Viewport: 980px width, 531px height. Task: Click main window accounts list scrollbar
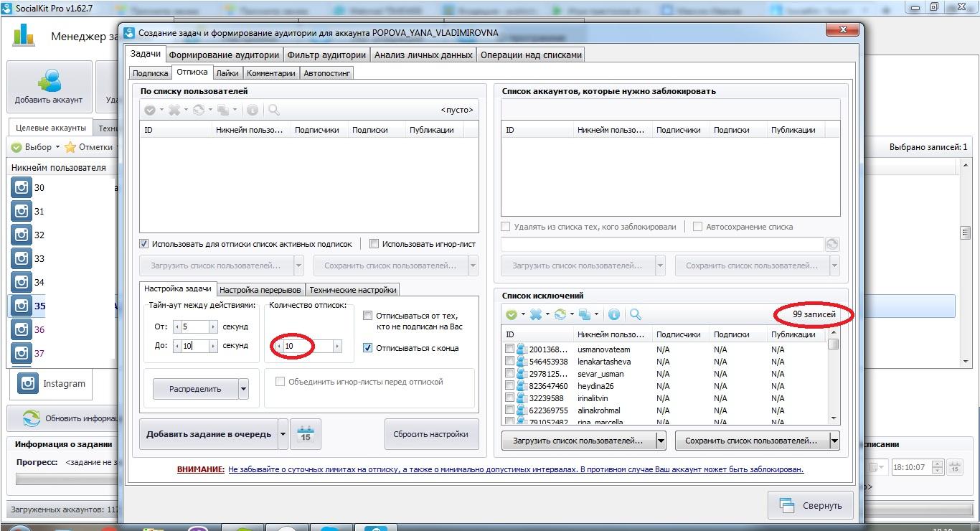(x=966, y=232)
